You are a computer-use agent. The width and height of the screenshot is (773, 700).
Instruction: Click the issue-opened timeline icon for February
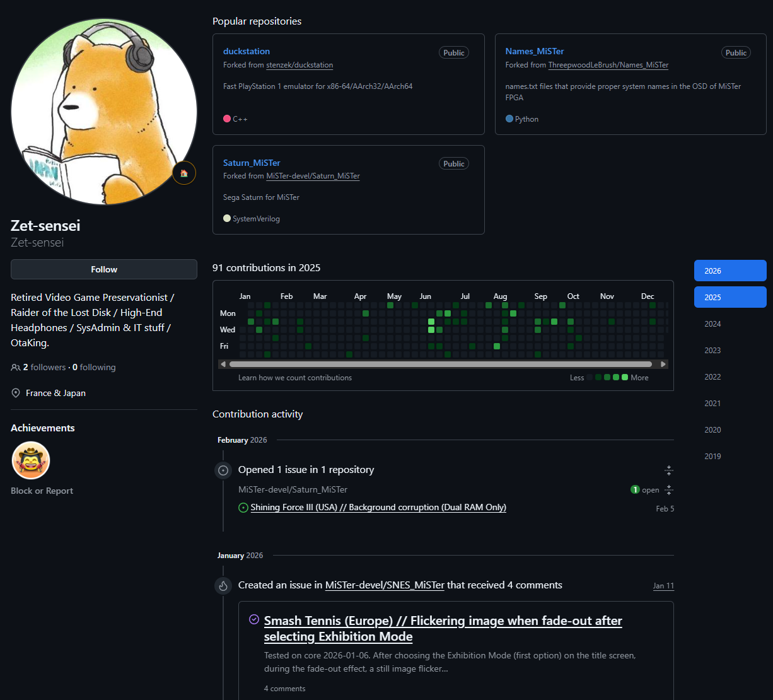point(223,470)
